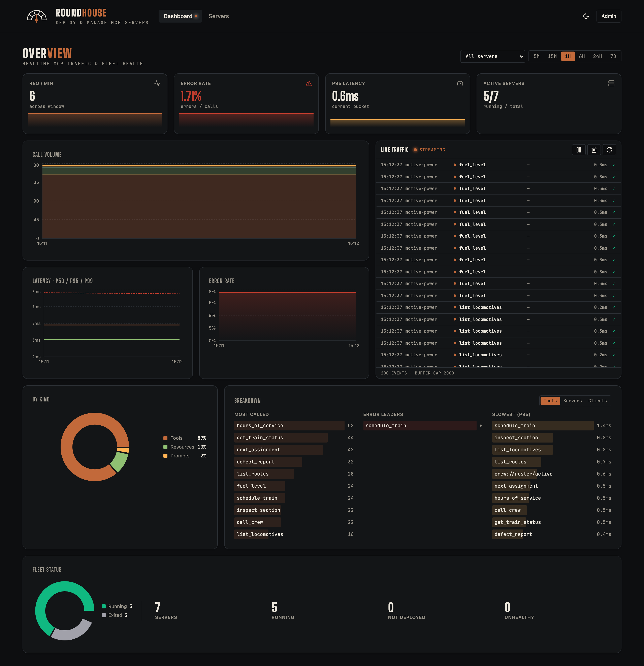Select the 6H time range
644x666 pixels.
pos(582,56)
